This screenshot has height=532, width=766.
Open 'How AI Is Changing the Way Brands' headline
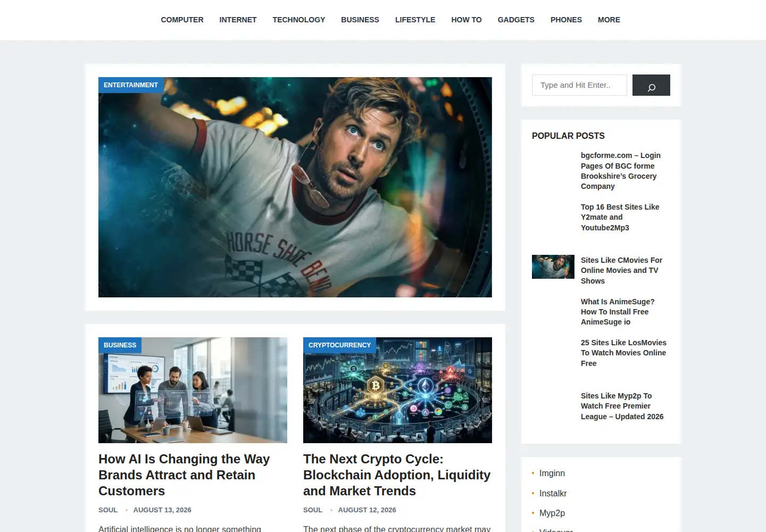pyautogui.click(x=184, y=475)
